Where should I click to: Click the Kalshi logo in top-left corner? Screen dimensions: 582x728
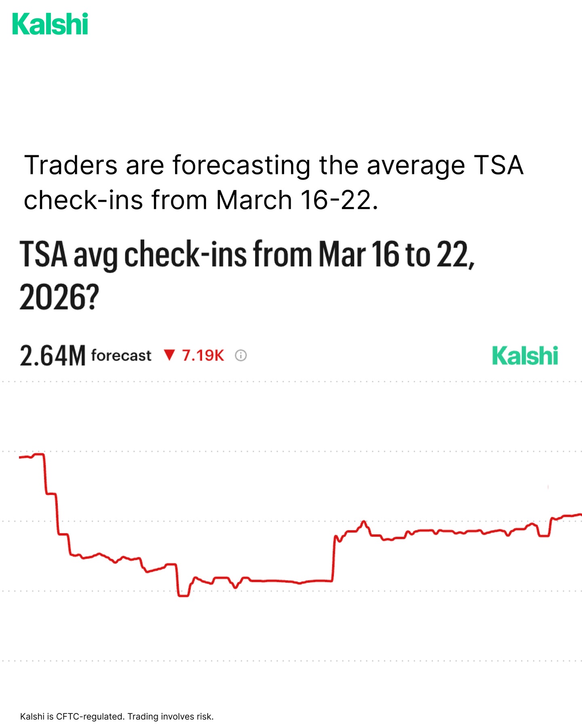pos(50,24)
